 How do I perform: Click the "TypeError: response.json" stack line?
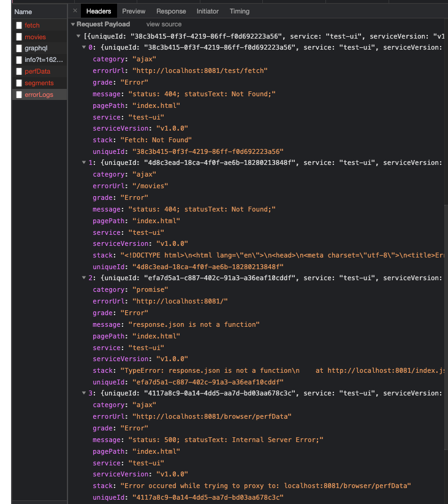[268, 370]
